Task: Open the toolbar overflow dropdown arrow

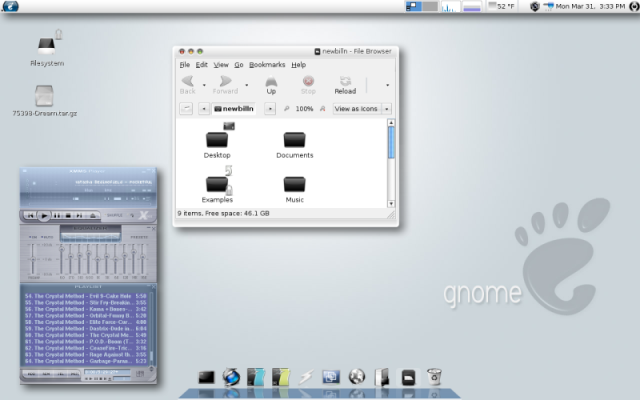Action: [x=387, y=85]
